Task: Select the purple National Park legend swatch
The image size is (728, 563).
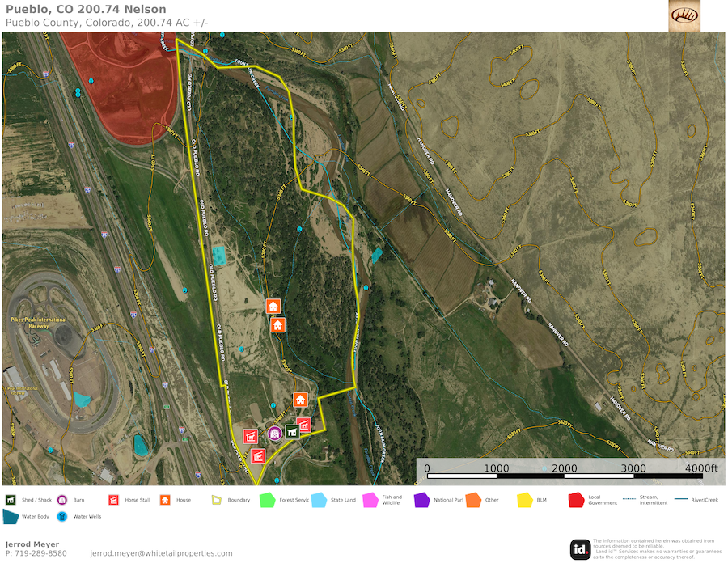Action: (421, 500)
